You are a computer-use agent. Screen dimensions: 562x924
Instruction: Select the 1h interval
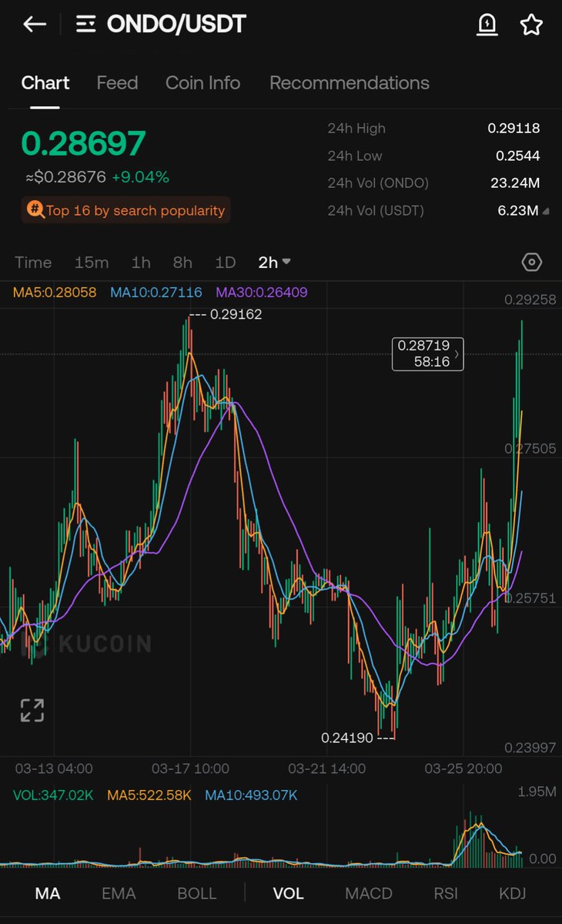141,263
